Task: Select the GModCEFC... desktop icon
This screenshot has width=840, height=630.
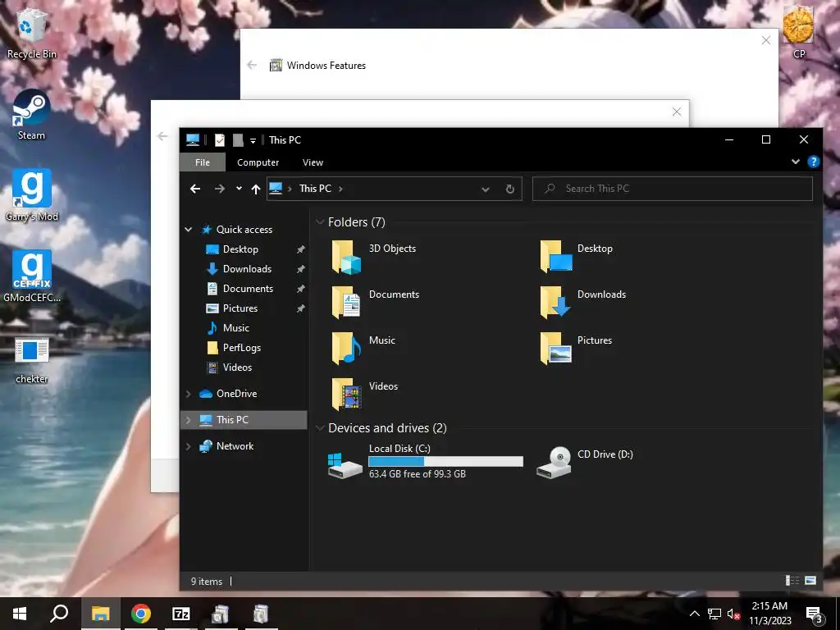Action: (32, 276)
